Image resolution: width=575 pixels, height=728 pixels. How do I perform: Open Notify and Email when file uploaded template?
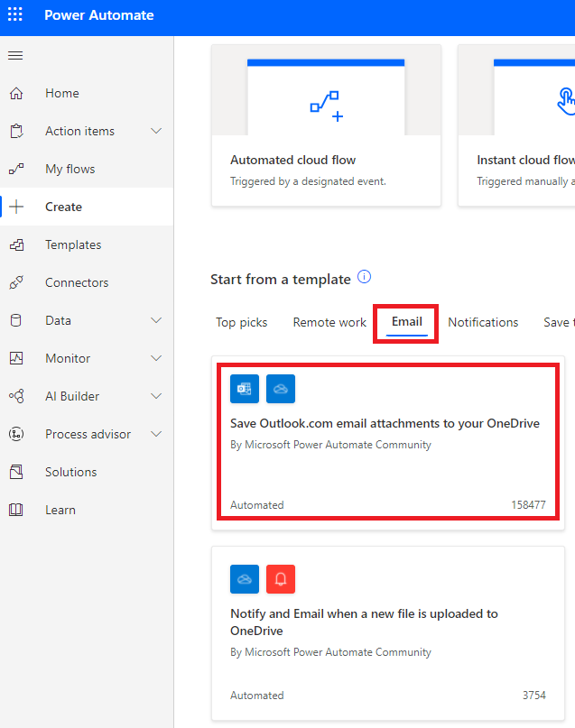click(x=388, y=634)
